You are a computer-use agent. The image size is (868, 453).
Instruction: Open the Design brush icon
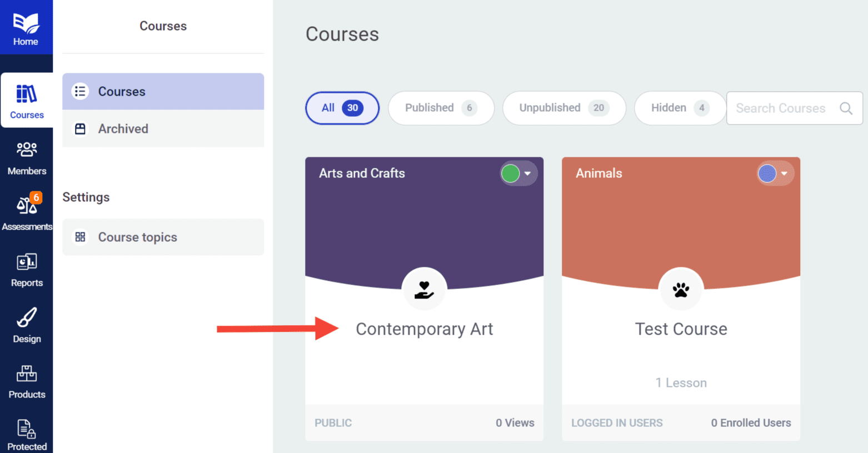click(27, 317)
